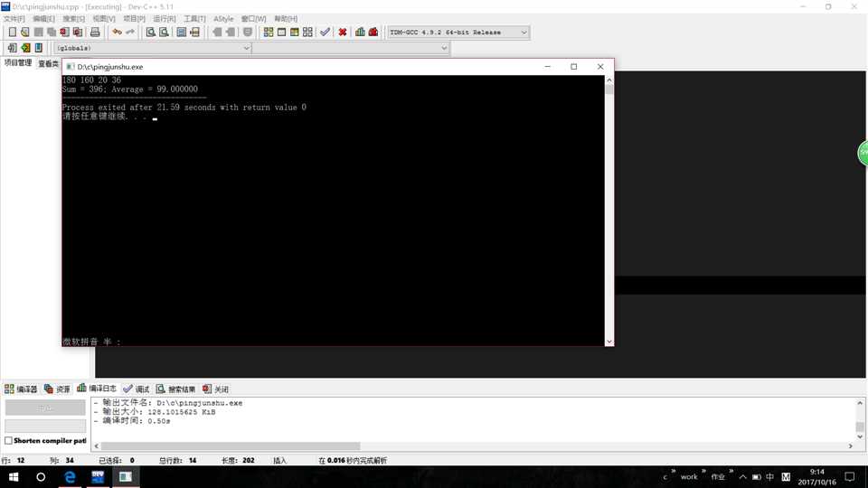The image size is (868, 488).
Task: Show hidden system tray icons chevron
Action: [x=742, y=477]
